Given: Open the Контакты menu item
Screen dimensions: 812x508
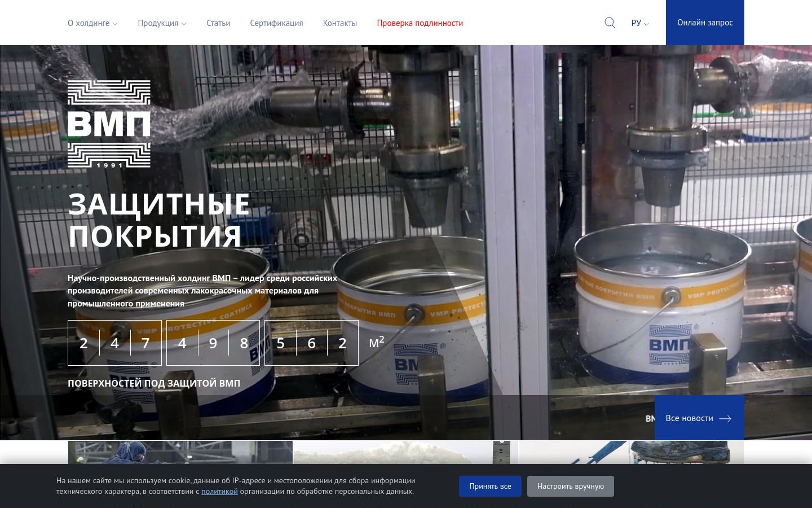Looking at the screenshot, I should click(340, 23).
